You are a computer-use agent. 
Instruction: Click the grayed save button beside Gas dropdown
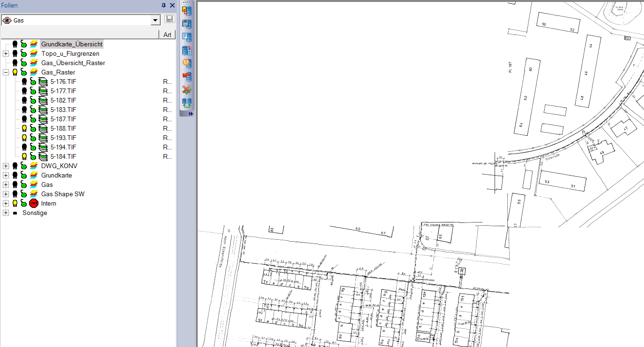(170, 20)
